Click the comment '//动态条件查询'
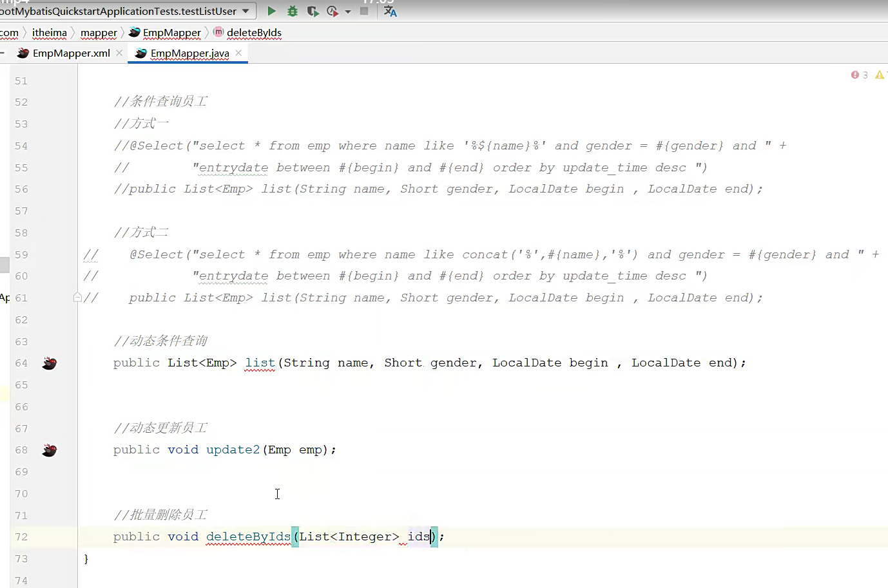 160,341
